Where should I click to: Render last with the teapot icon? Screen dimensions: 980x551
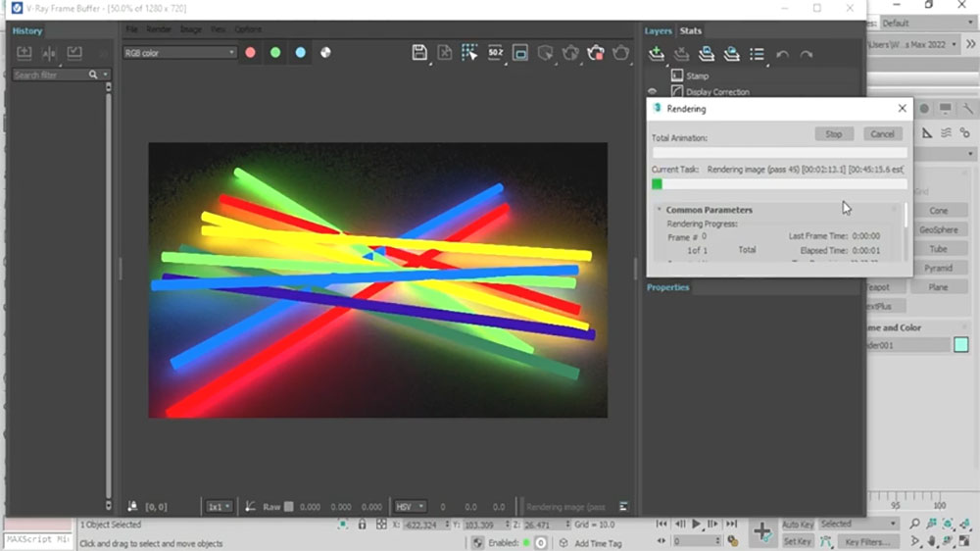click(x=620, y=53)
